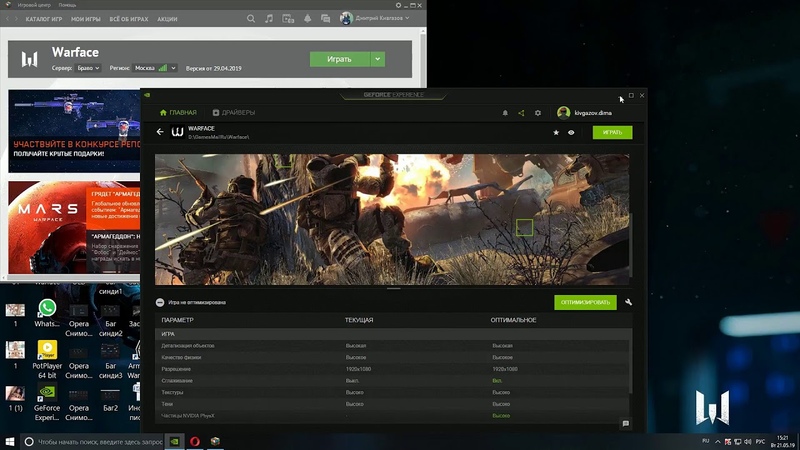Open search in Game Center toolbar
The image size is (800, 450).
[251, 18]
